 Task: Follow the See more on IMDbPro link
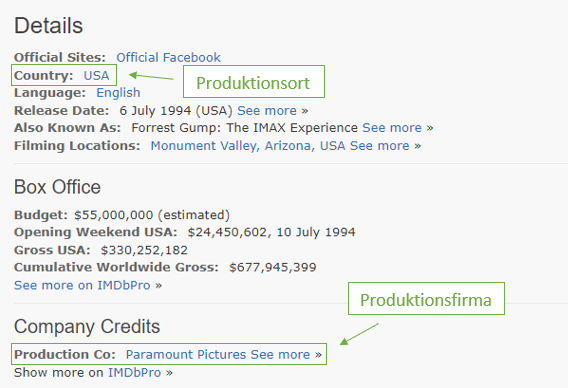(88, 285)
